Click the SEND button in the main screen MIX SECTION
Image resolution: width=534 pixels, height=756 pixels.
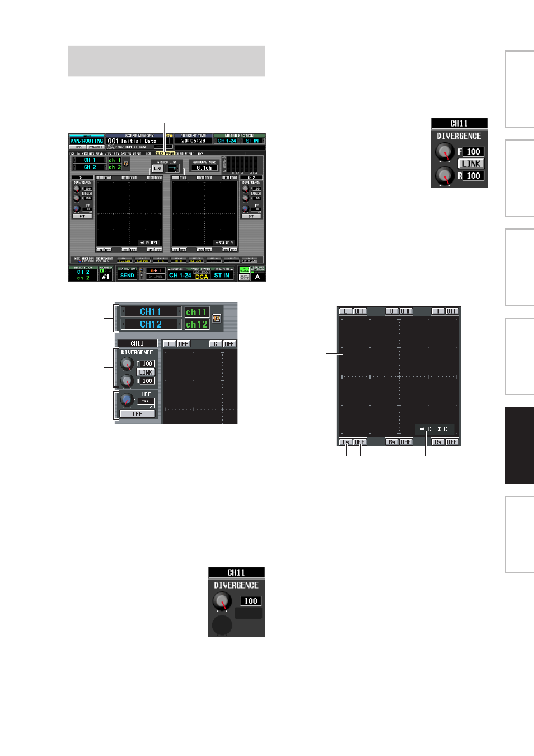pos(127,275)
